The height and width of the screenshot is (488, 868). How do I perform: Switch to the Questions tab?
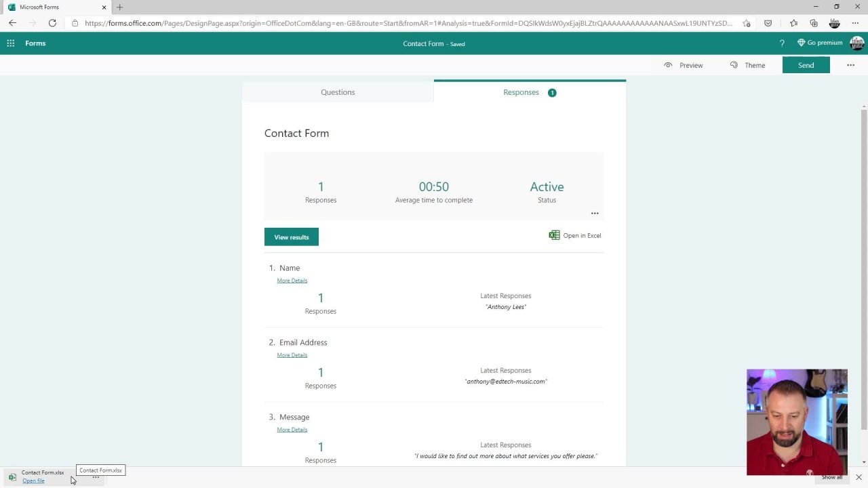[338, 92]
